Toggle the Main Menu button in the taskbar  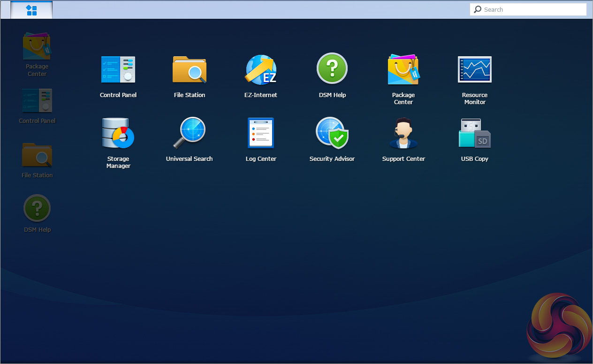[x=31, y=10]
